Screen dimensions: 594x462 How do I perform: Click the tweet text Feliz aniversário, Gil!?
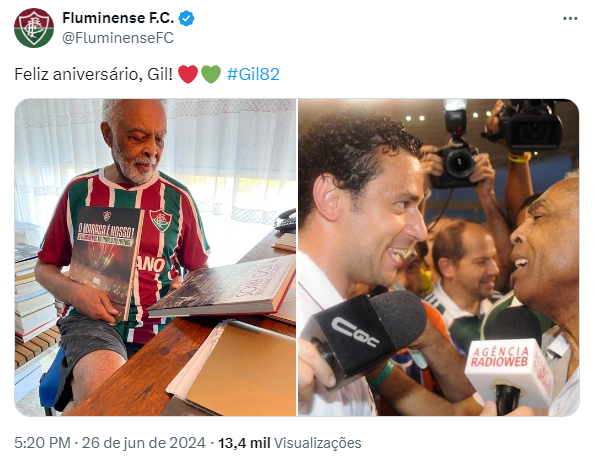pos(94,74)
